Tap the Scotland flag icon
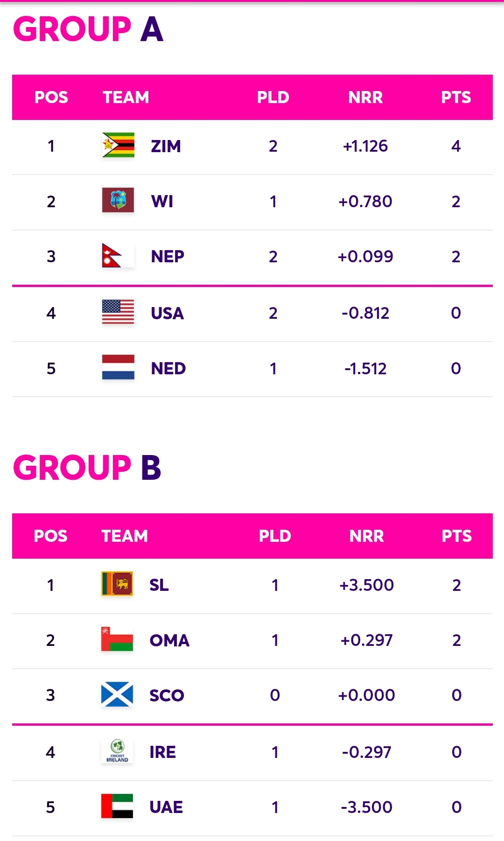Screen dimensions: 504x841 117,694
